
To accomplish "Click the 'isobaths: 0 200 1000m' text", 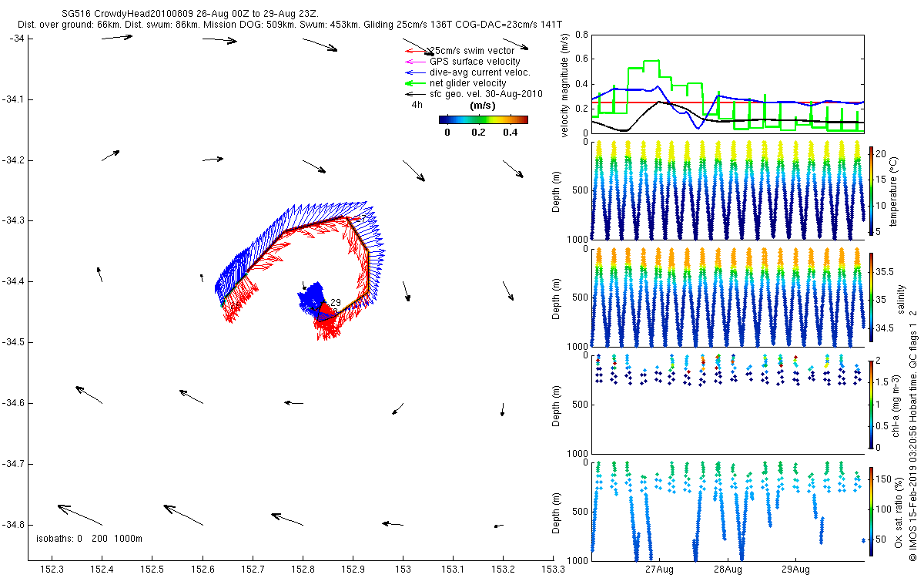I will click(x=89, y=538).
